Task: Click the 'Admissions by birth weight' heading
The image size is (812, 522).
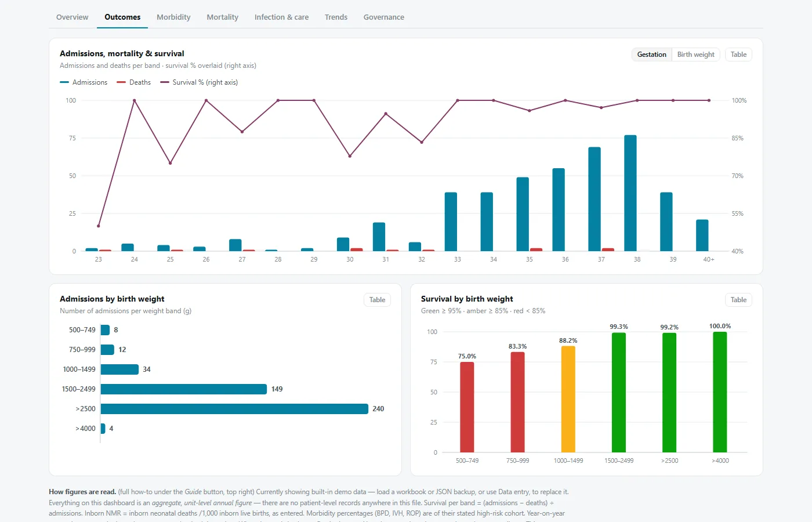Action: pos(112,299)
